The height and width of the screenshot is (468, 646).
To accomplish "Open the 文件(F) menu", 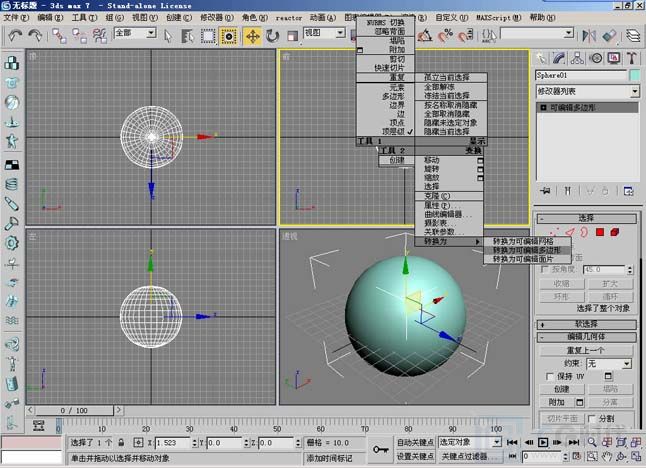I will click(16, 18).
